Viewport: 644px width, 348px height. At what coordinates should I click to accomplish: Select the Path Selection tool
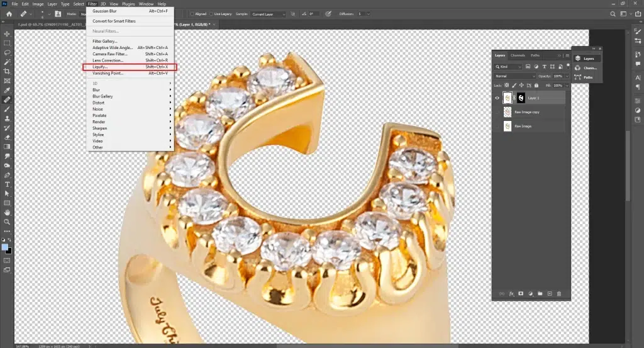tap(7, 194)
